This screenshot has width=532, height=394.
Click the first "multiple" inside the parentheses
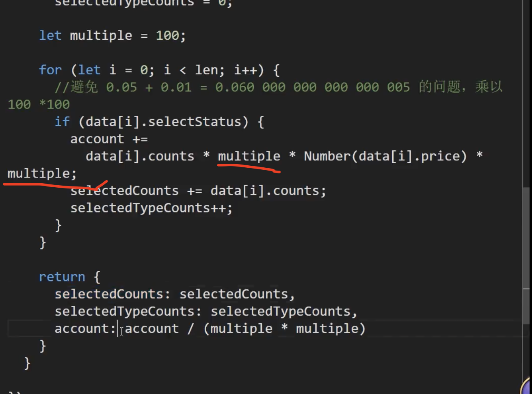click(x=241, y=328)
